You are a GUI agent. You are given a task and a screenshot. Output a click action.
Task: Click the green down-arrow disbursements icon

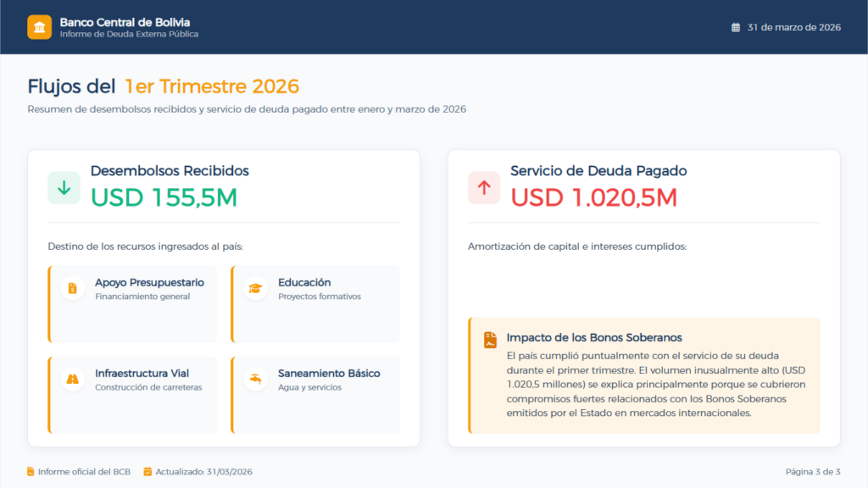[64, 188]
